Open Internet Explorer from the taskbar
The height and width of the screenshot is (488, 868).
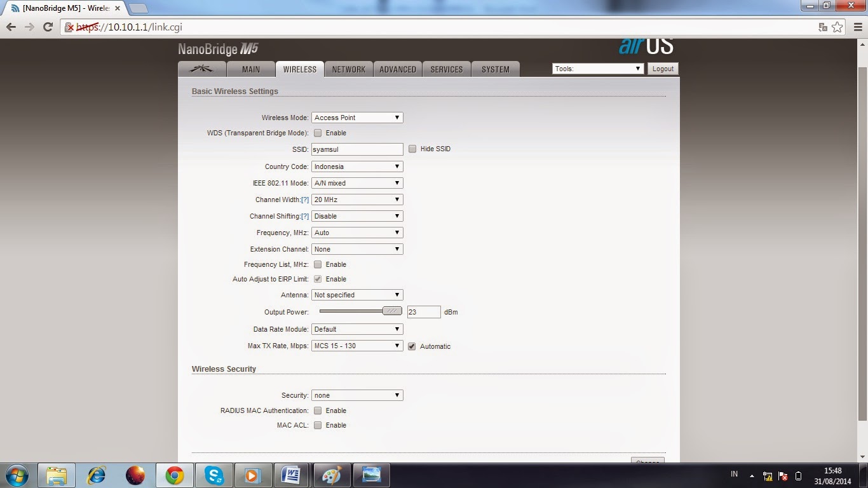click(x=96, y=475)
